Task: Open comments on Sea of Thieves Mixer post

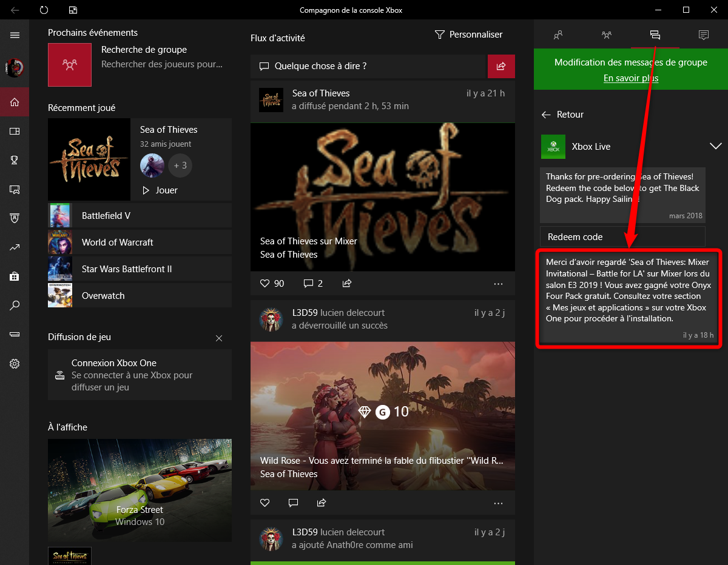Action: pos(308,283)
